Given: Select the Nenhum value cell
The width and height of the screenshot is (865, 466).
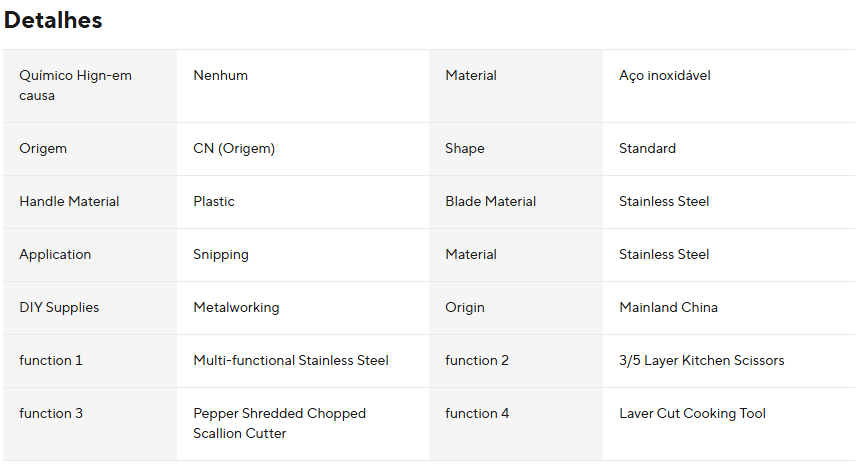Looking at the screenshot, I should coord(220,75).
